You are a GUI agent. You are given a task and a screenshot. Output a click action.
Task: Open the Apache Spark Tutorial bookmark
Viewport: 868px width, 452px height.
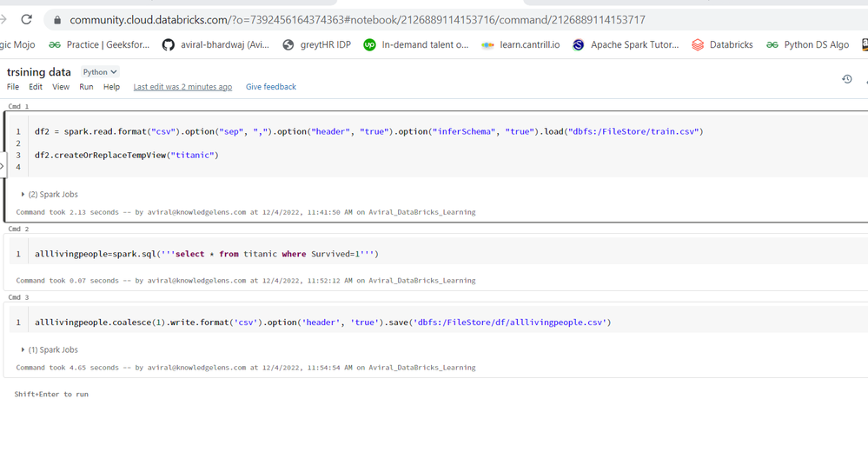(x=626, y=44)
